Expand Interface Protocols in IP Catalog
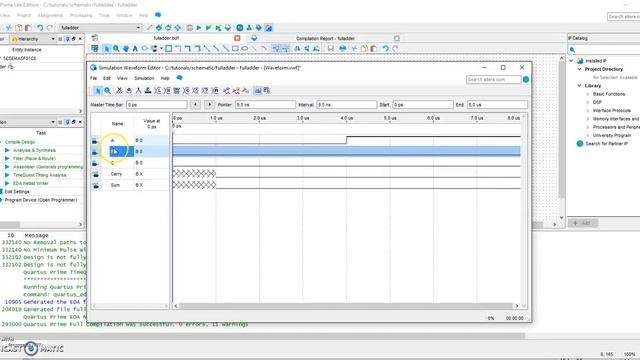Image resolution: width=640 pixels, height=360 pixels. point(588,111)
